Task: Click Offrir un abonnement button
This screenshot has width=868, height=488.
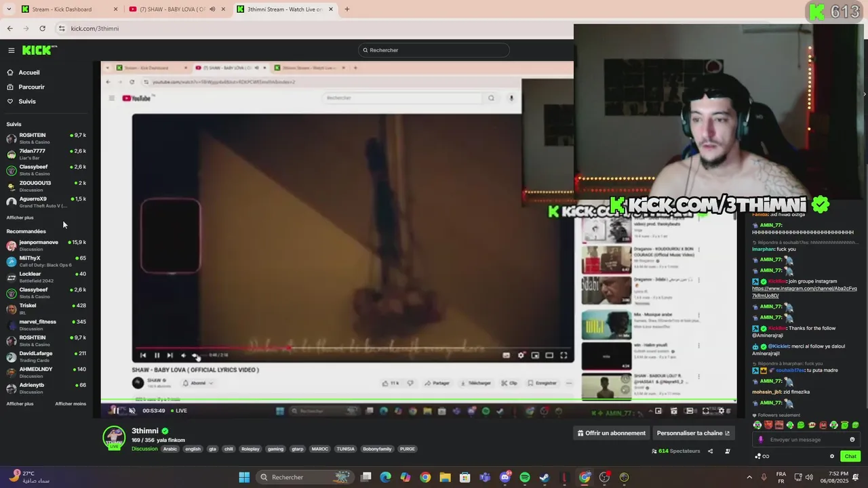Action: [612, 433]
